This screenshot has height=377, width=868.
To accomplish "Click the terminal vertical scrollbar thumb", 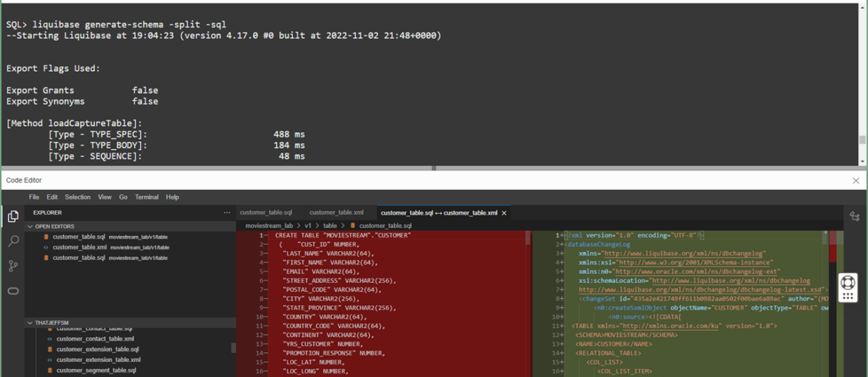I will pos(861,140).
